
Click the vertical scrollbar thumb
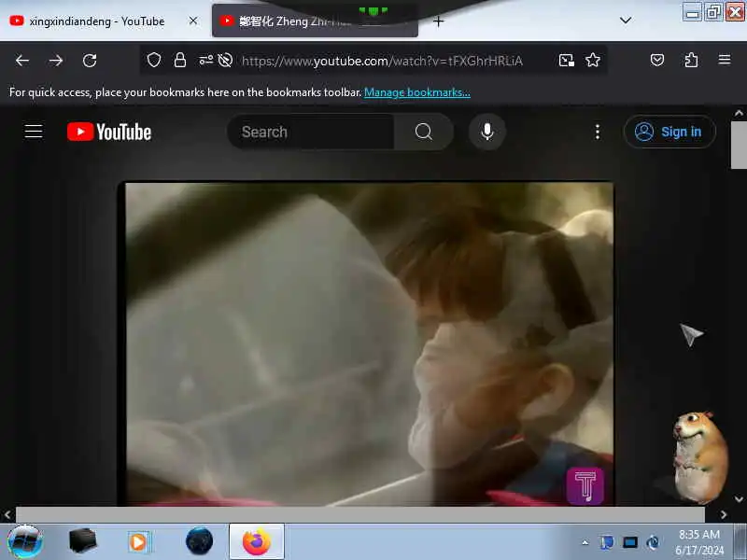739,145
